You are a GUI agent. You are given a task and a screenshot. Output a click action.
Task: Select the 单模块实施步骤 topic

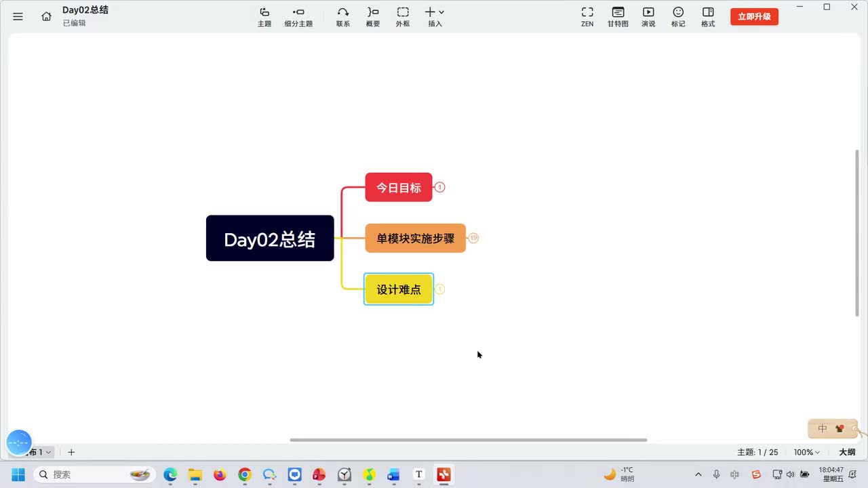[416, 238]
